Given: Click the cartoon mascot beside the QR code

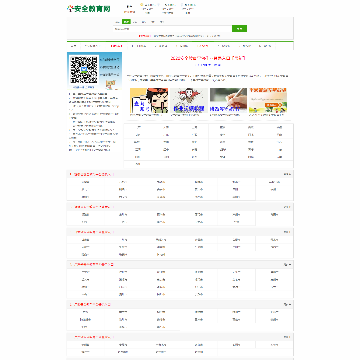Looking at the screenshot, I should pos(110,85).
